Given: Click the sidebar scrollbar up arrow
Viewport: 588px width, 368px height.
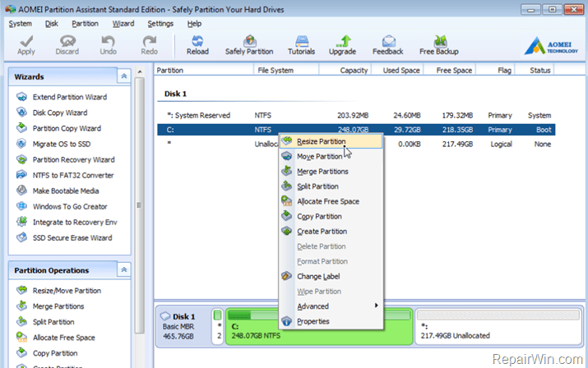Looking at the screenshot, I should point(140,71).
